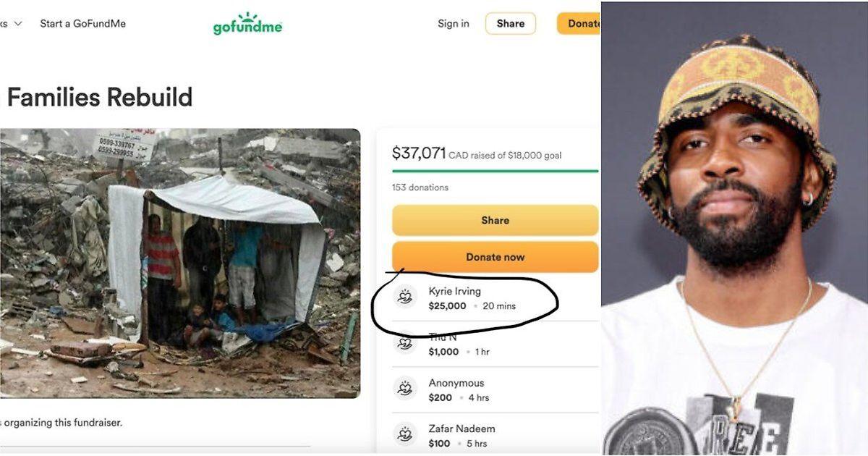Expand the dropdown chevron next to Start a GoFundMe
Image resolution: width=868 pixels, height=456 pixels.
pos(17,23)
